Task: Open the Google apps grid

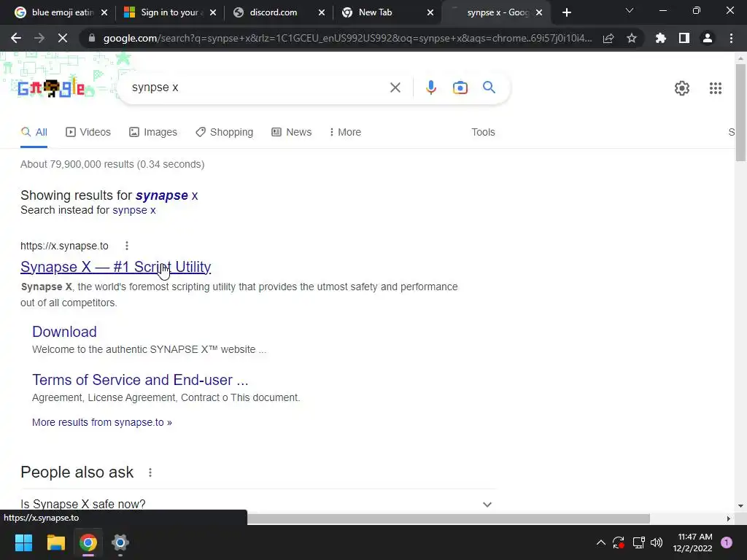Action: [x=715, y=88]
